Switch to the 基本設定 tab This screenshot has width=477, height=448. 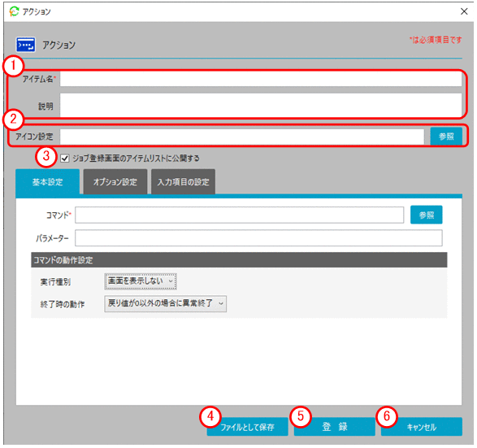tap(47, 181)
